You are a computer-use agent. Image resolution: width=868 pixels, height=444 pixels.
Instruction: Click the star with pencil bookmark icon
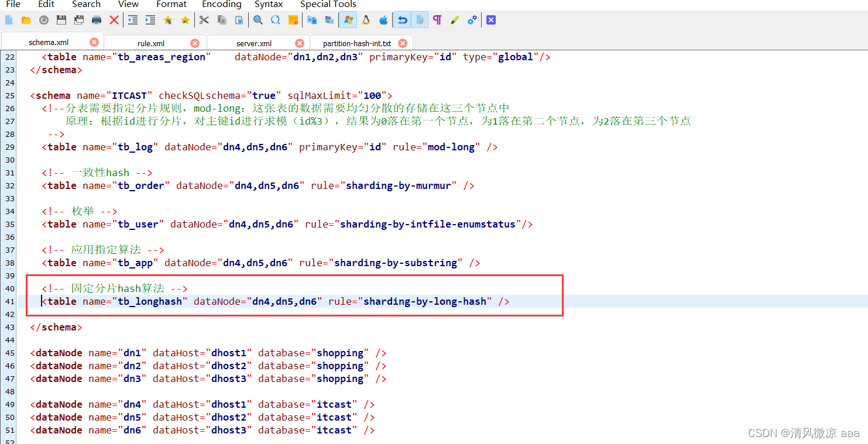click(168, 20)
